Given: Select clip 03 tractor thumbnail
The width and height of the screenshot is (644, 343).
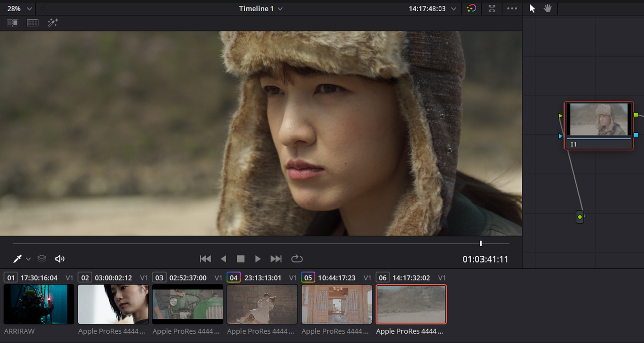Looking at the screenshot, I should 188,304.
